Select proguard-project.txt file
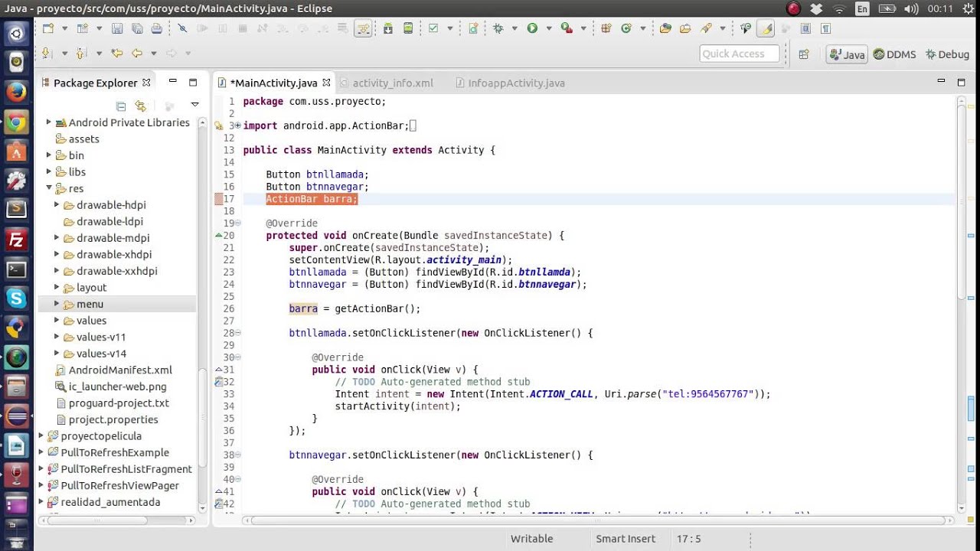Viewport: 980px width, 551px height. 119,403
